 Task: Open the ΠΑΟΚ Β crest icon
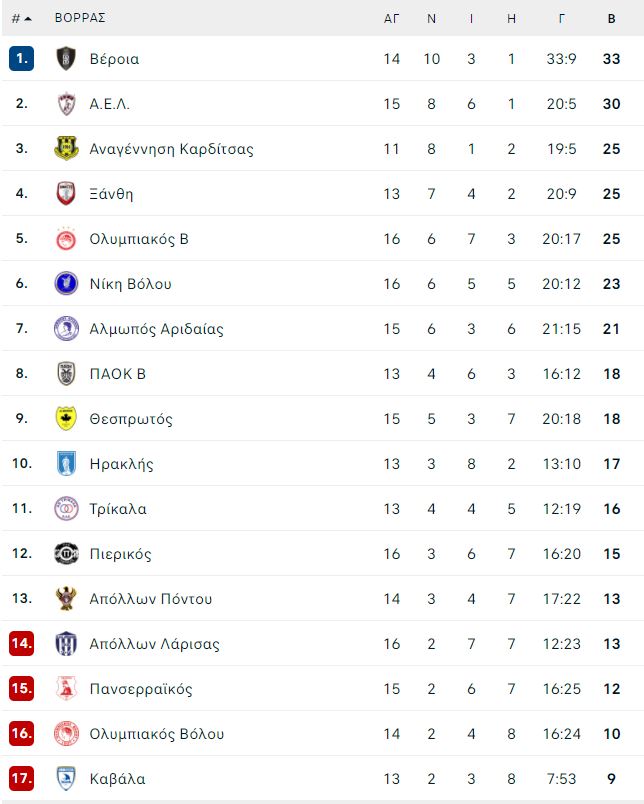pos(66,374)
